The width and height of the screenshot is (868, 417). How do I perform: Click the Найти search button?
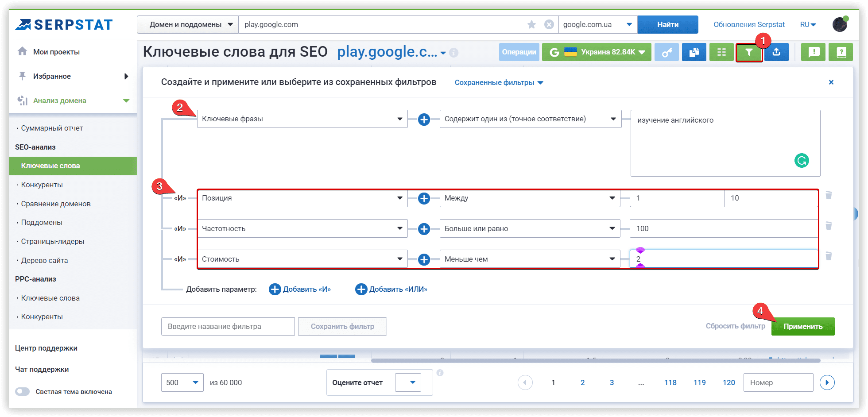click(668, 25)
